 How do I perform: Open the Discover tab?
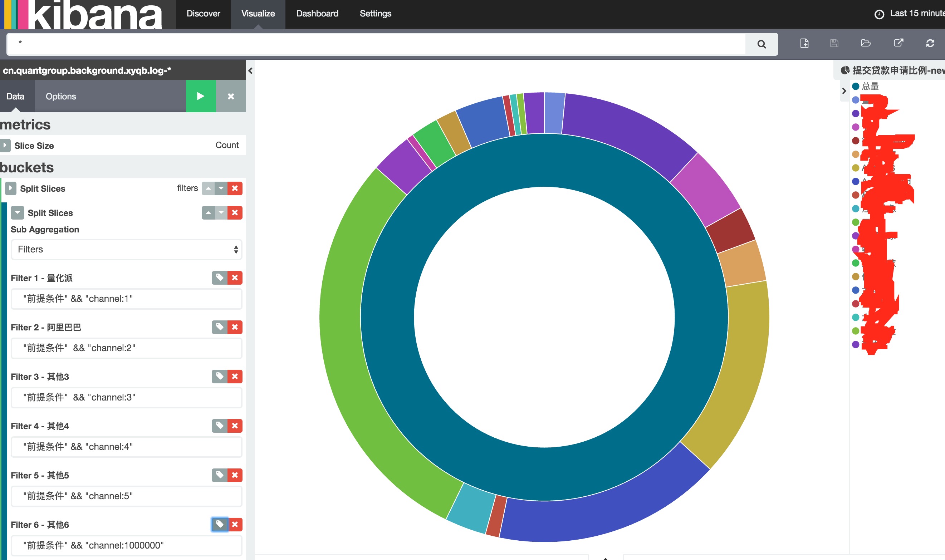click(204, 14)
